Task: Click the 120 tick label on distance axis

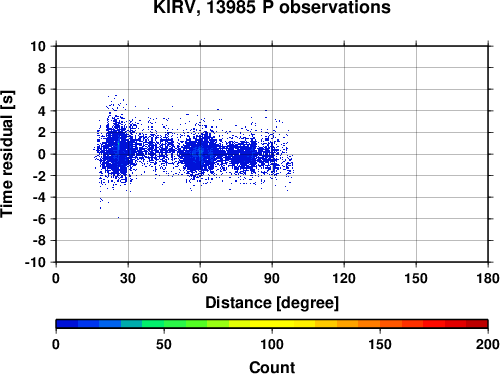Action: tap(344, 278)
